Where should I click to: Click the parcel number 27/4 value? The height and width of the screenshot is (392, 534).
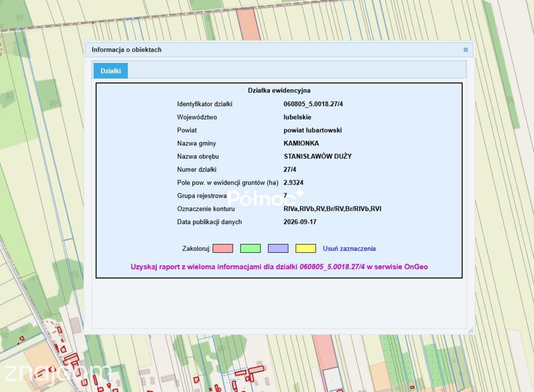coord(290,169)
